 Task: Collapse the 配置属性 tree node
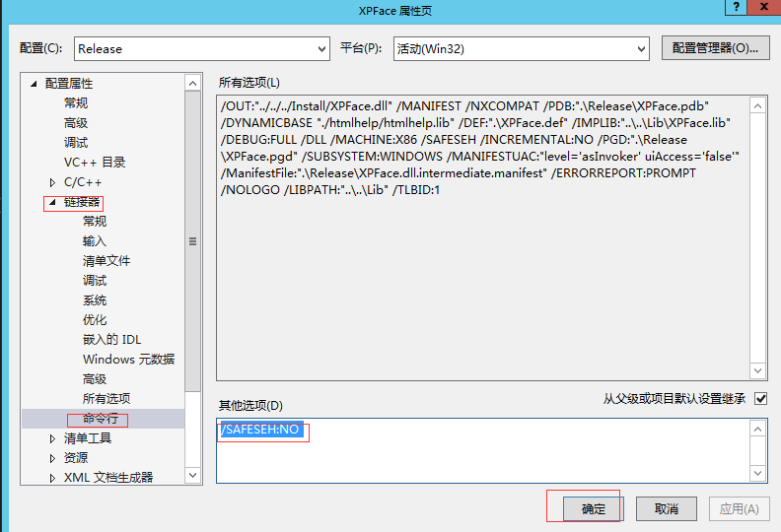click(x=34, y=84)
